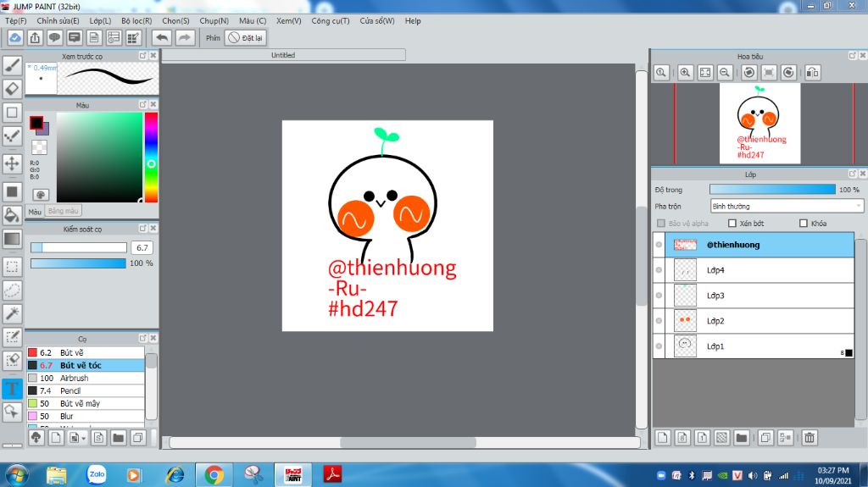
Task: Select the Text tool
Action: coord(12,389)
